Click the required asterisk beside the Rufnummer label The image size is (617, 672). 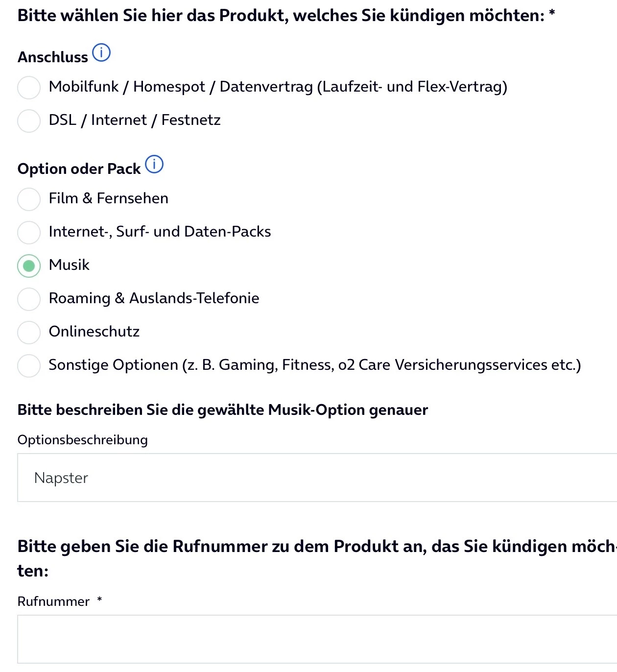99,600
